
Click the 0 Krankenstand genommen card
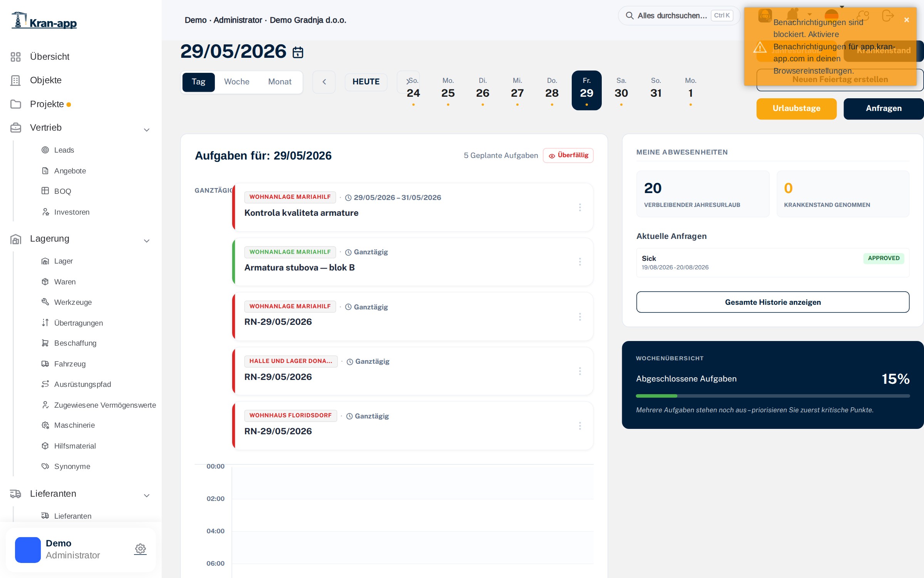(x=843, y=194)
